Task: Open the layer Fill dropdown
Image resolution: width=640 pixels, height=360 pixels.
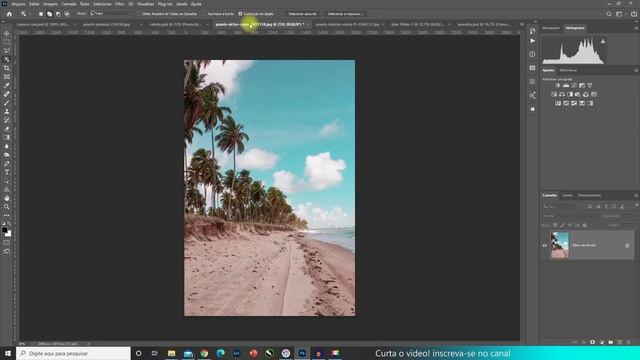Action: [x=628, y=225]
